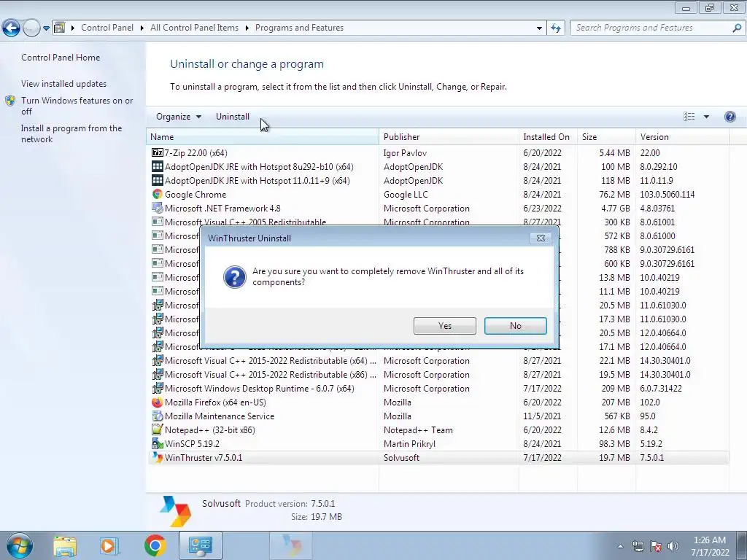Screen dimensions: 747x560
Task: Click the Google Chrome list icon
Action: click(158, 194)
